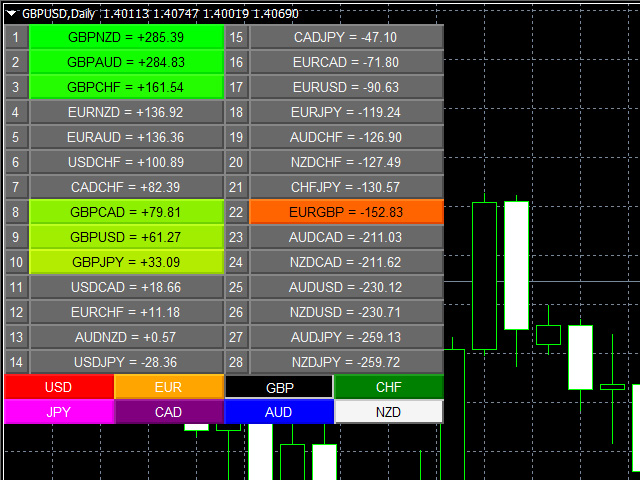
Task: Select the NZDJPY = -259.72 pair
Action: click(347, 362)
